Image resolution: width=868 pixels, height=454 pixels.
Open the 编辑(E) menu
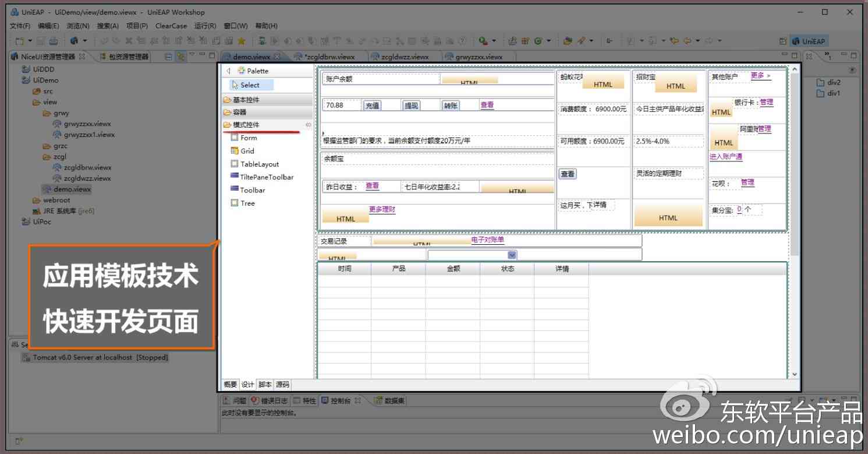(48, 26)
